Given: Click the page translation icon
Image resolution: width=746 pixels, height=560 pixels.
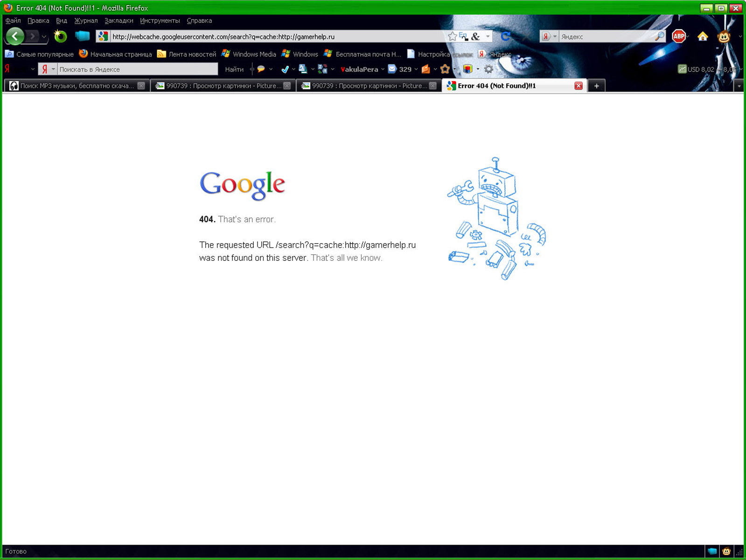Looking at the screenshot, I should click(x=303, y=69).
